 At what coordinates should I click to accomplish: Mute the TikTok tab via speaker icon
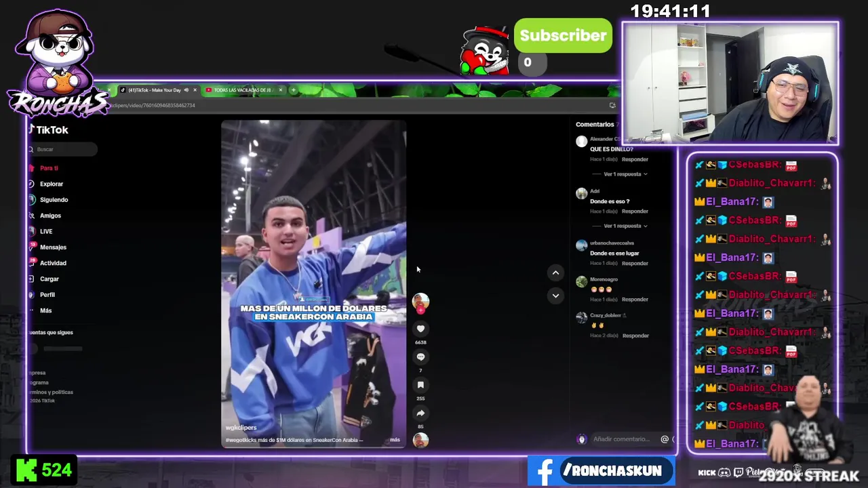tap(186, 90)
